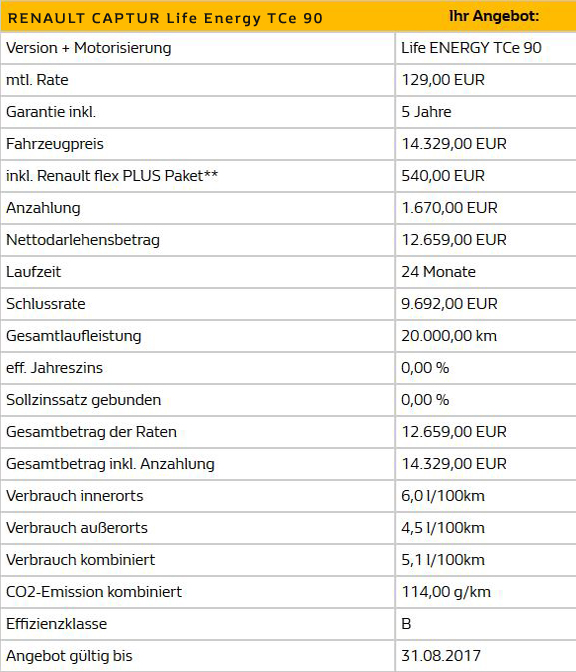Select the 'Verbrauch kombiniert' 5,1 l/100km value

pyautogui.click(x=443, y=560)
